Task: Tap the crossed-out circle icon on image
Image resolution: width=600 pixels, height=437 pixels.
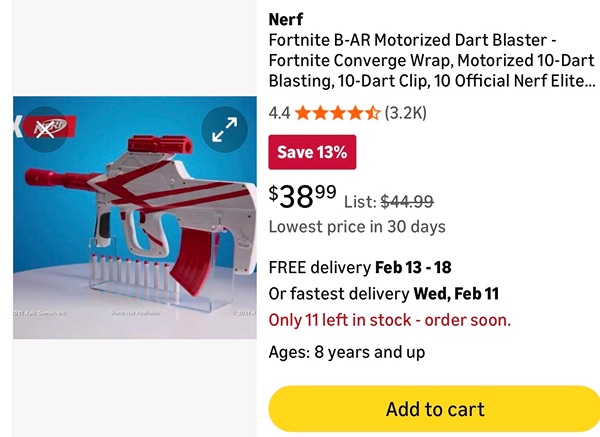Action: pyautogui.click(x=44, y=128)
